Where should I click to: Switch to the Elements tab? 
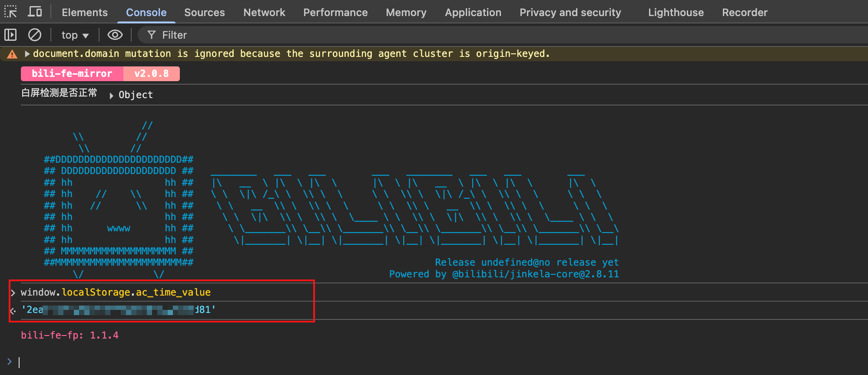coord(85,12)
